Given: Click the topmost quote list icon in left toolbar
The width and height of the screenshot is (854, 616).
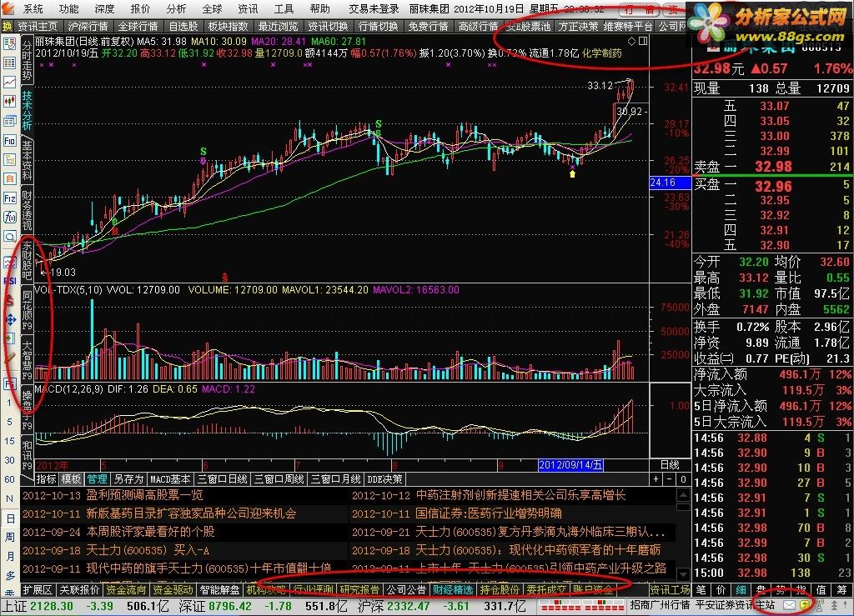Looking at the screenshot, I should tap(9, 43).
